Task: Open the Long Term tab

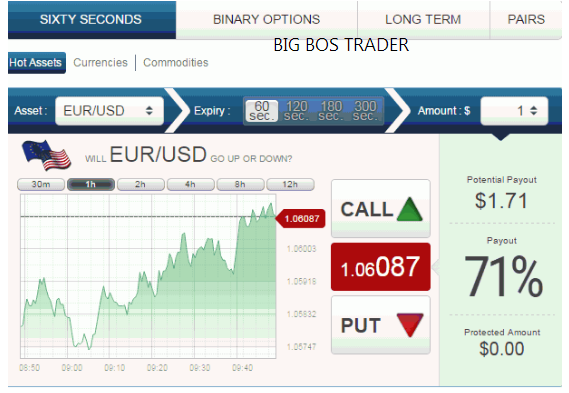Action: point(423,19)
